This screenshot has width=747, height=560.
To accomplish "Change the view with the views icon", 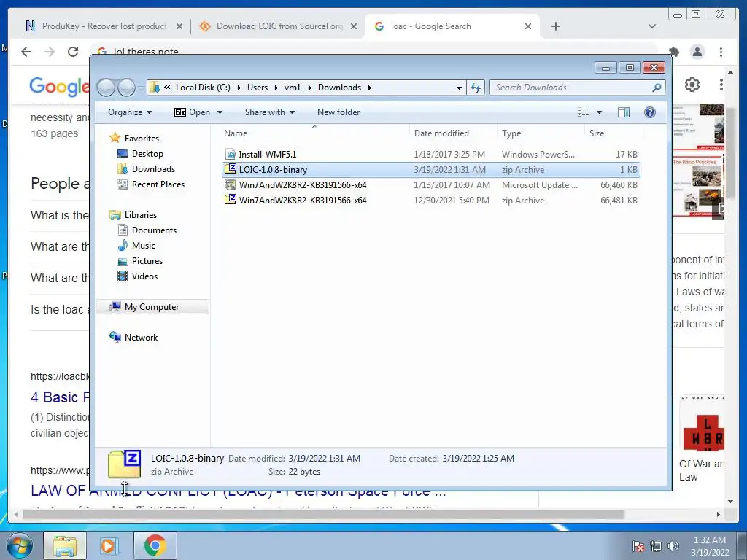I will pos(583,112).
